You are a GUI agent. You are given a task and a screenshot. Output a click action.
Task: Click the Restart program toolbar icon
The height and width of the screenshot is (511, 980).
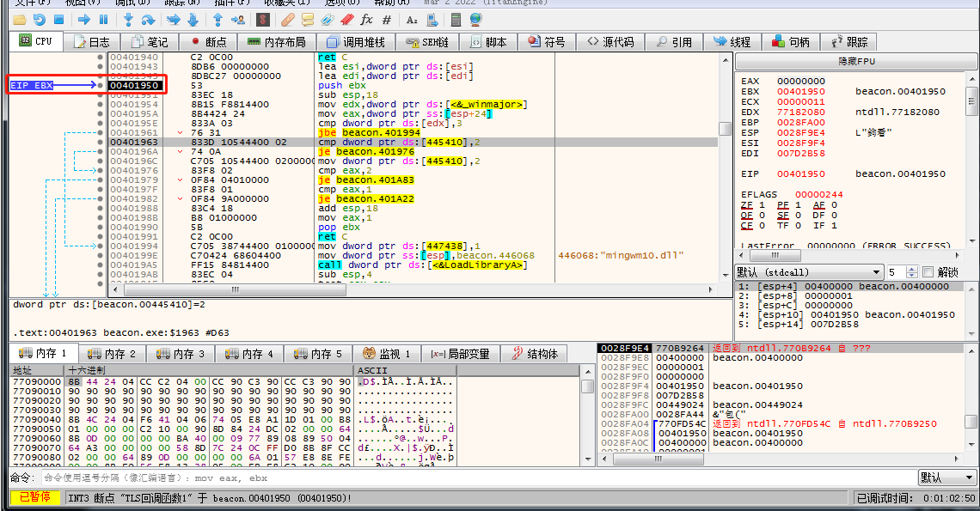(40, 19)
